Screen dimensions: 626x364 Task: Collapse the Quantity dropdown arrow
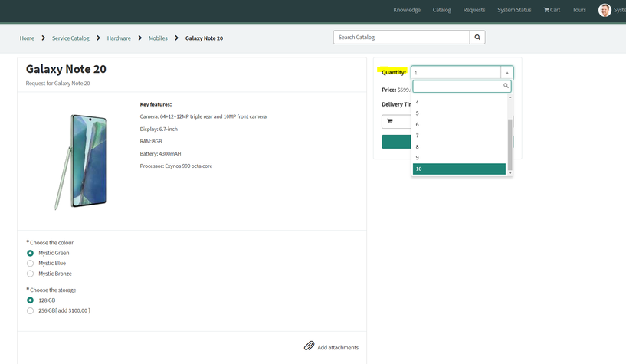(507, 73)
